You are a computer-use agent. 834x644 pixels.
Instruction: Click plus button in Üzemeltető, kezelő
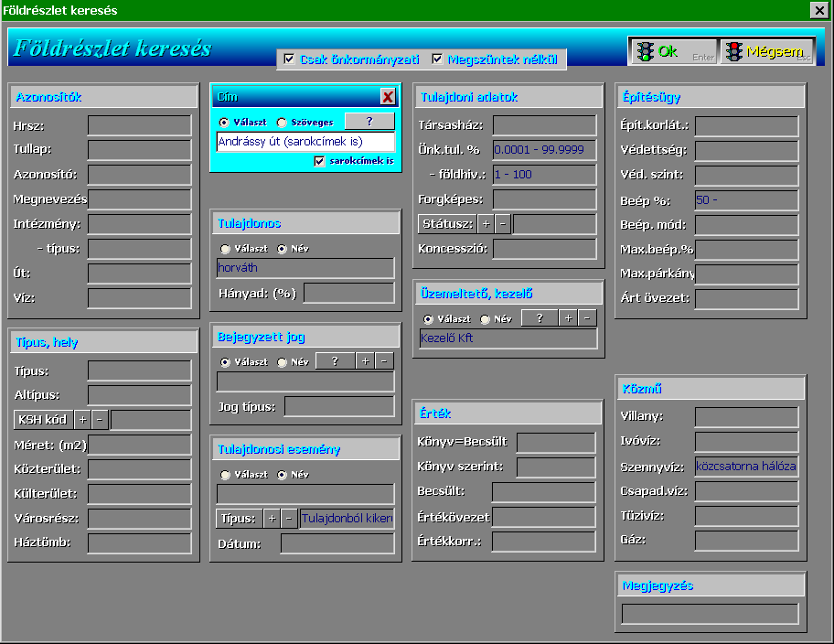click(x=569, y=318)
